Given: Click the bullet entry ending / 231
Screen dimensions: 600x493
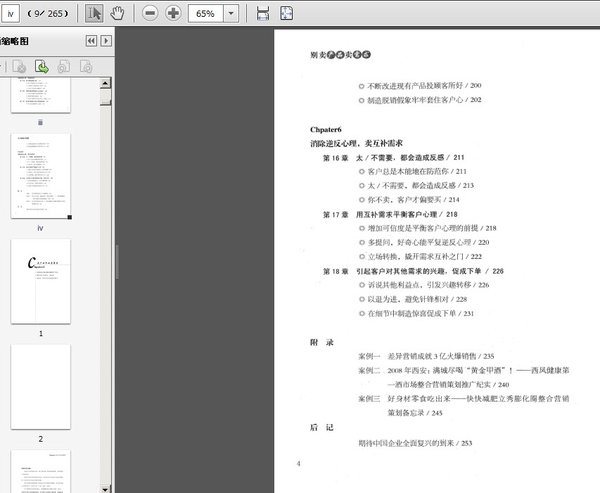Looking at the screenshot, I should (416, 313).
